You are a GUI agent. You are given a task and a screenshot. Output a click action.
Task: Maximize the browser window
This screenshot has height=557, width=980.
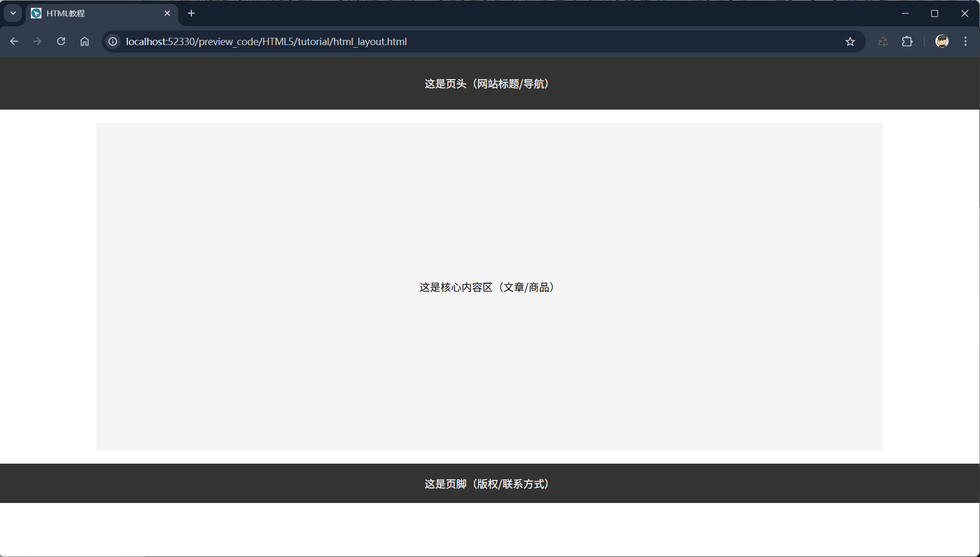934,14
